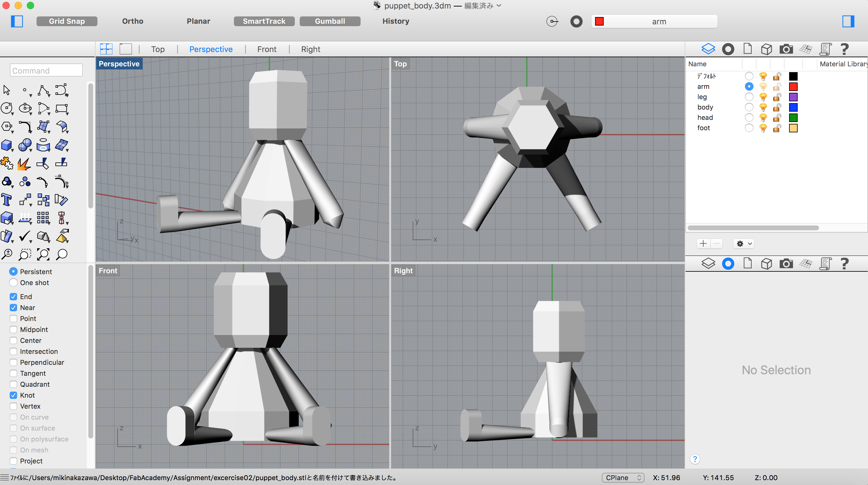This screenshot has height=485, width=868.
Task: Toggle the Grid Snap button
Action: tap(67, 21)
